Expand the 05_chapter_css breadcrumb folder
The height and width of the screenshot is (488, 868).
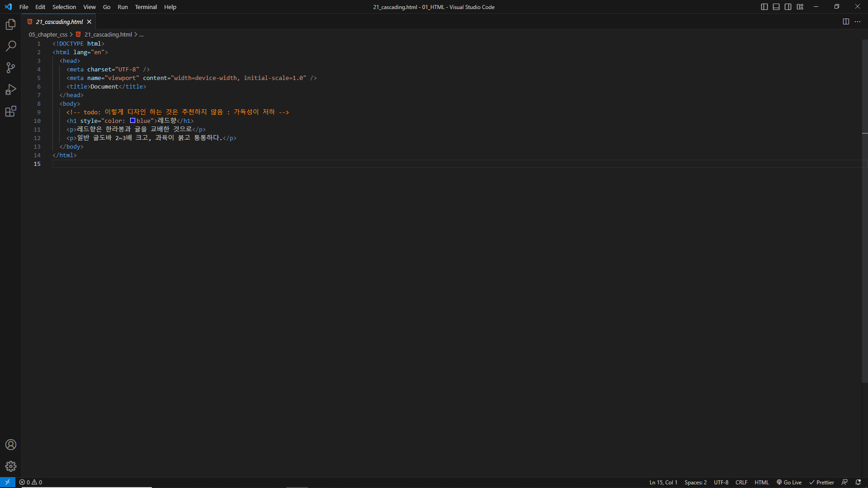point(48,34)
